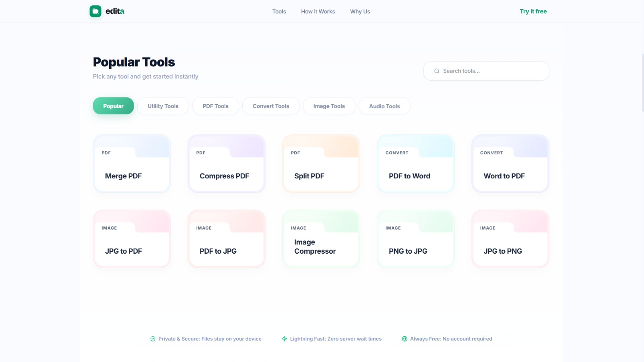Click the Lightning Fast bolt icon
Viewport: 644px width, 362px height.
click(x=285, y=339)
